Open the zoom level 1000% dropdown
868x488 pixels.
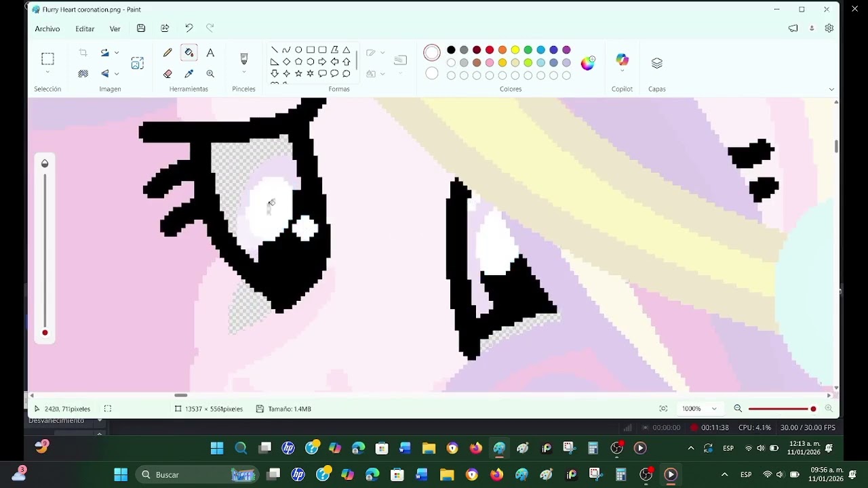coord(714,409)
